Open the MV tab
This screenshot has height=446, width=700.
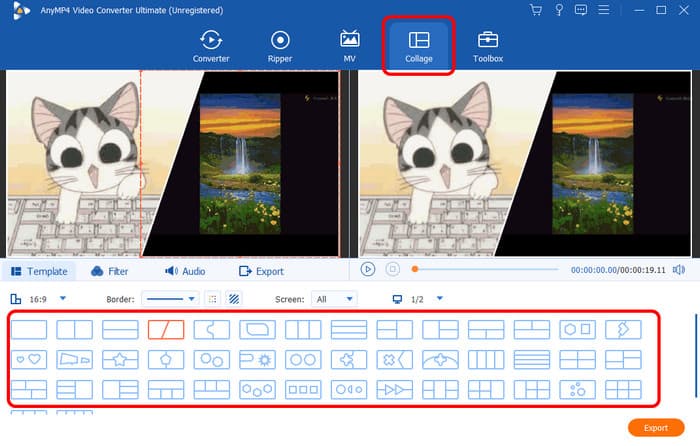click(350, 46)
